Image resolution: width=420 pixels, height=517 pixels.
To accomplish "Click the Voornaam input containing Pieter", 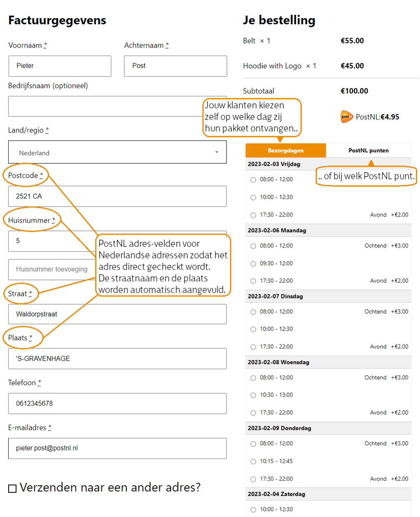I will click(60, 66).
